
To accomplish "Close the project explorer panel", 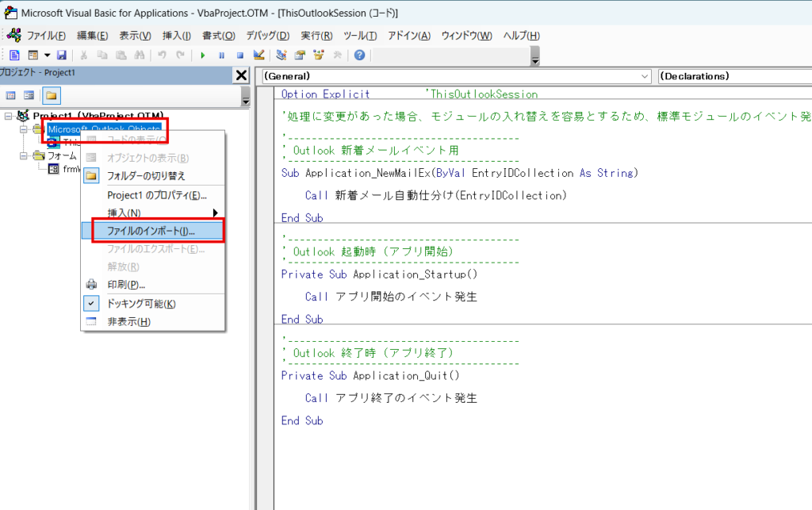I will click(242, 75).
